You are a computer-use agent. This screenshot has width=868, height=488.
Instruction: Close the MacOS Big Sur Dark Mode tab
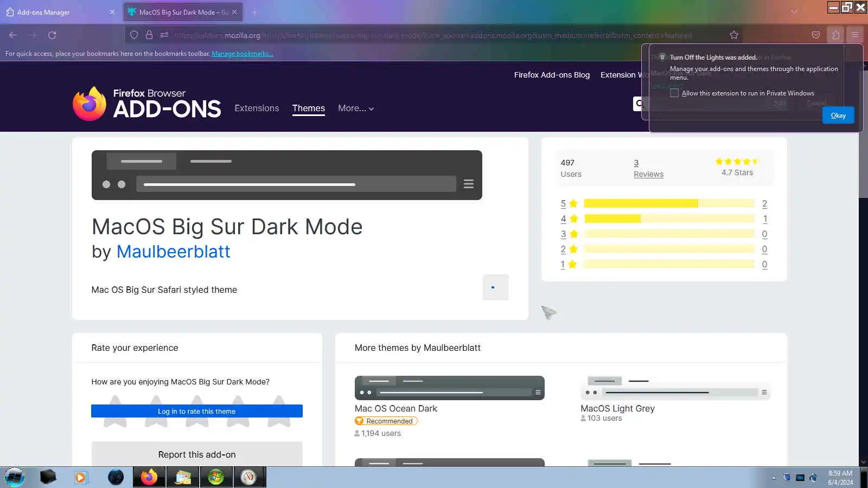(234, 12)
